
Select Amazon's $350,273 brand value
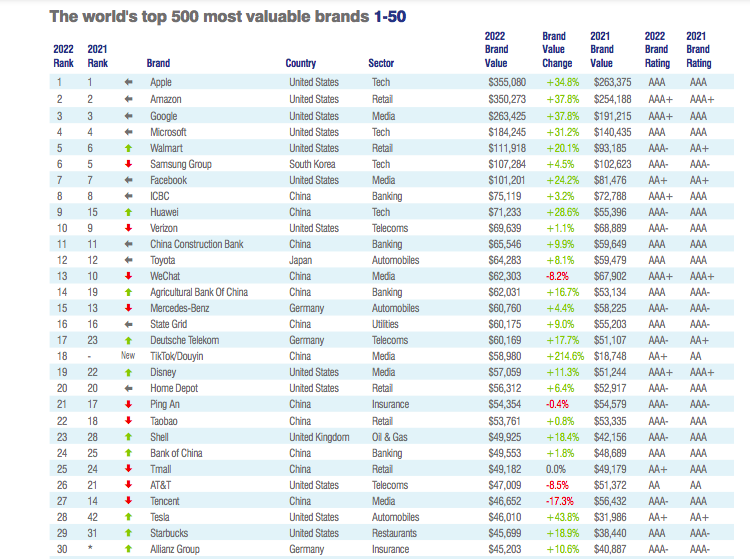click(507, 99)
